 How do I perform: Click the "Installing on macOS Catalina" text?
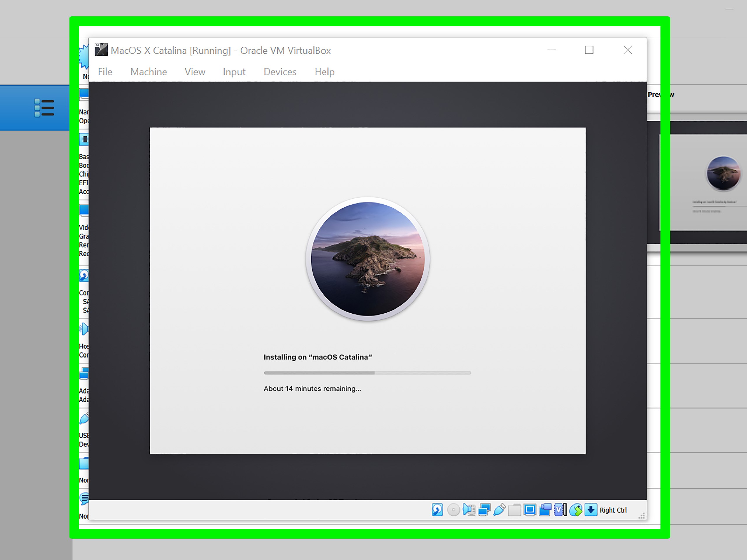pyautogui.click(x=318, y=357)
